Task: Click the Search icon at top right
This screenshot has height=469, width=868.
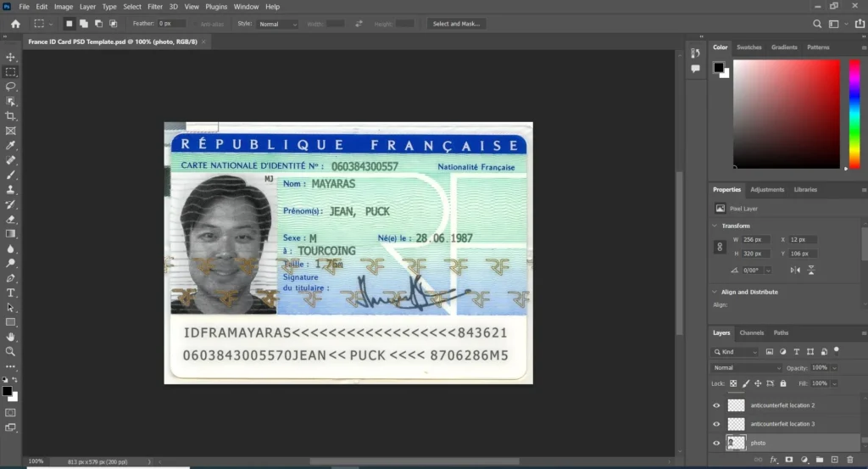Action: (817, 24)
